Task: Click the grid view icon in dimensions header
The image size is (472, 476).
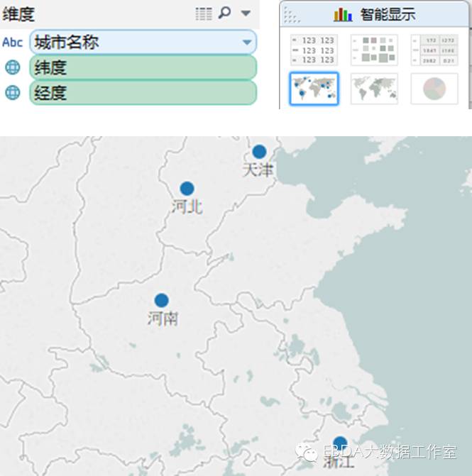Action: pyautogui.click(x=203, y=13)
